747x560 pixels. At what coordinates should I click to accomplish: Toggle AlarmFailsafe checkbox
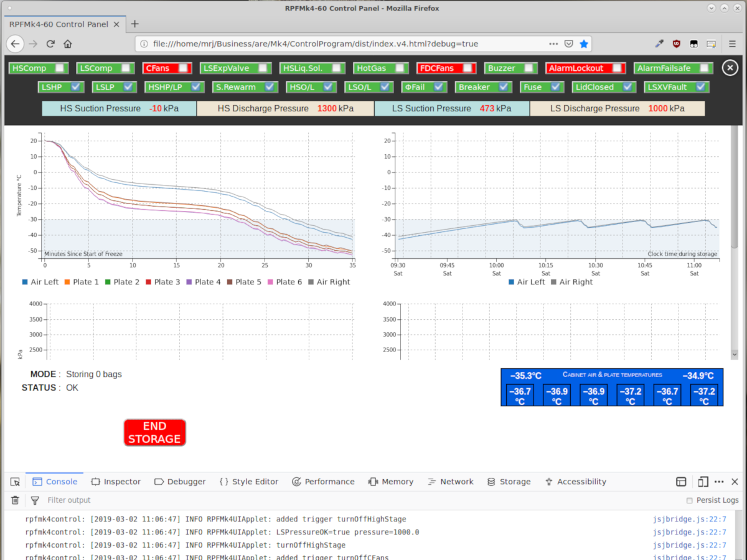pos(704,68)
